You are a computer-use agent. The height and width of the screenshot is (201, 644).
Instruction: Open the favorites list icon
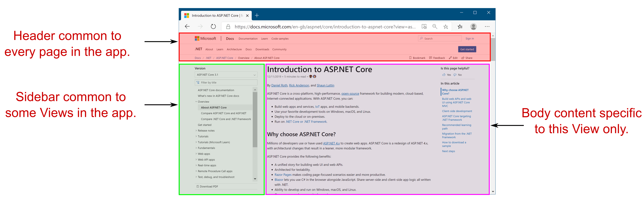460,27
